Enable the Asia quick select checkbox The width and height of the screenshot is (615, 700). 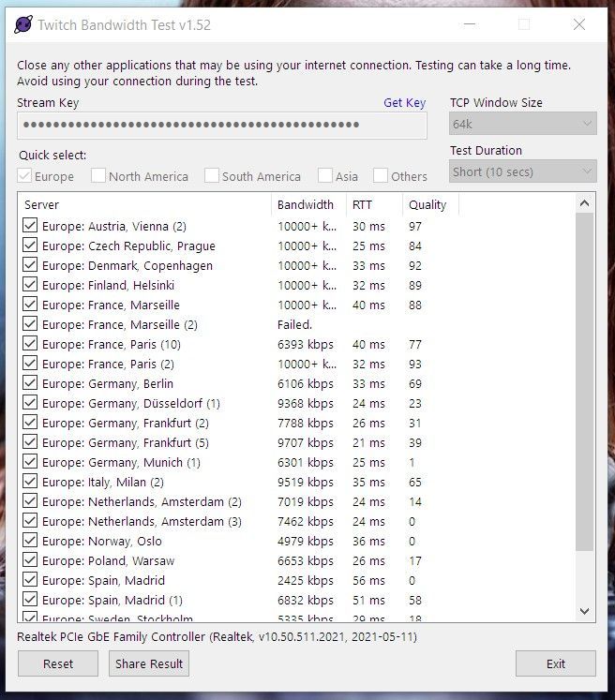(324, 175)
